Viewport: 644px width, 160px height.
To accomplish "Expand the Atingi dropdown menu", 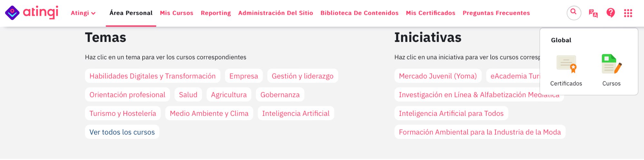I will pos(83,13).
